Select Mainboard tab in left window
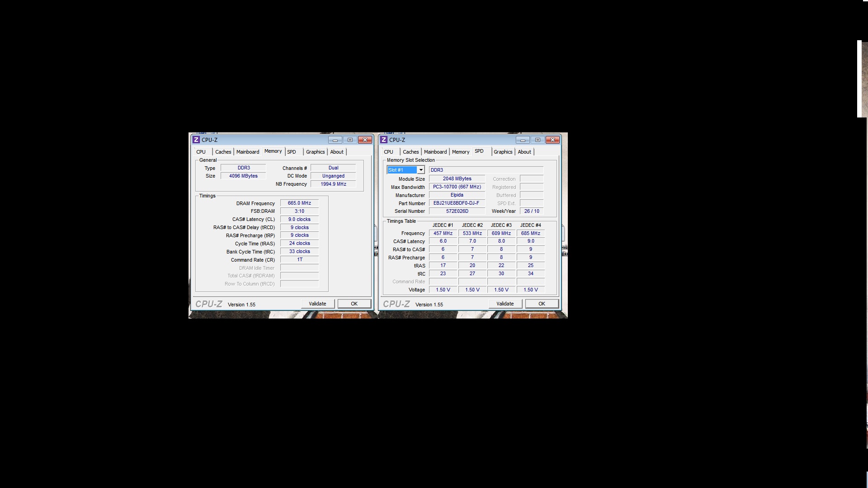The height and width of the screenshot is (488, 868). [x=248, y=152]
